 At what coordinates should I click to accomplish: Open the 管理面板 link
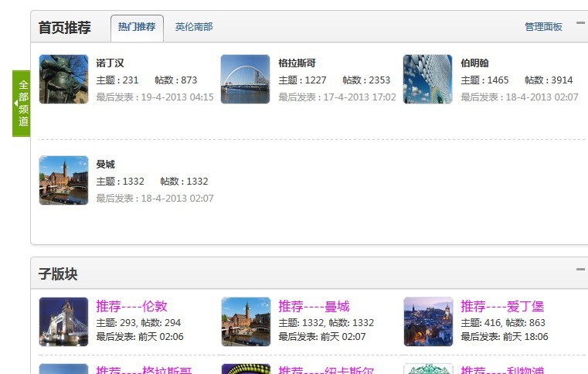tap(543, 27)
